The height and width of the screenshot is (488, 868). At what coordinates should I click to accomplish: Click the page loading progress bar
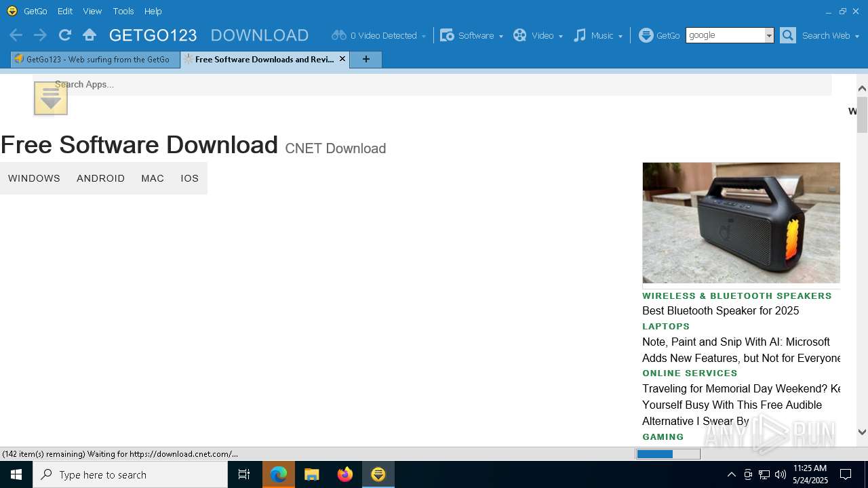pos(668,454)
